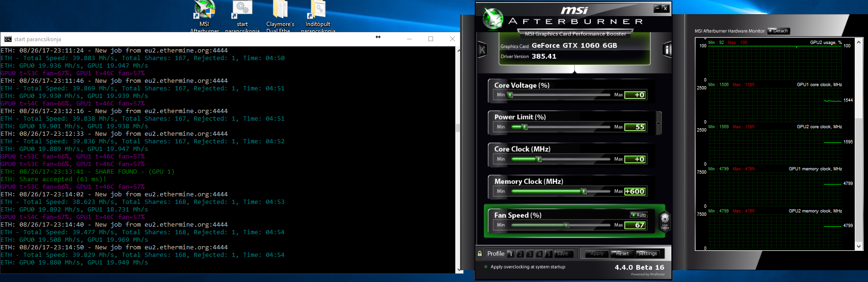Click the command prompt window title icon
The height and width of the screenshot is (282, 868).
(8, 39)
